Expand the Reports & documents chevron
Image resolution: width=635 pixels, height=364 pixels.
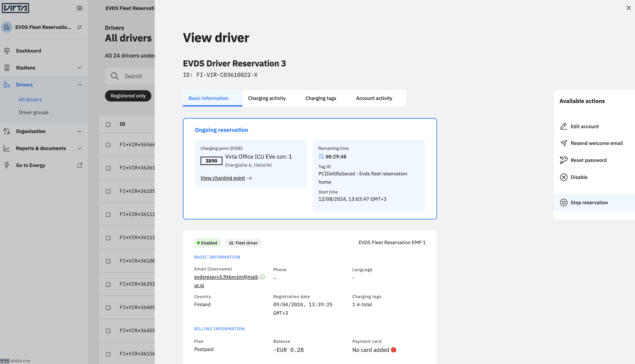(79, 148)
